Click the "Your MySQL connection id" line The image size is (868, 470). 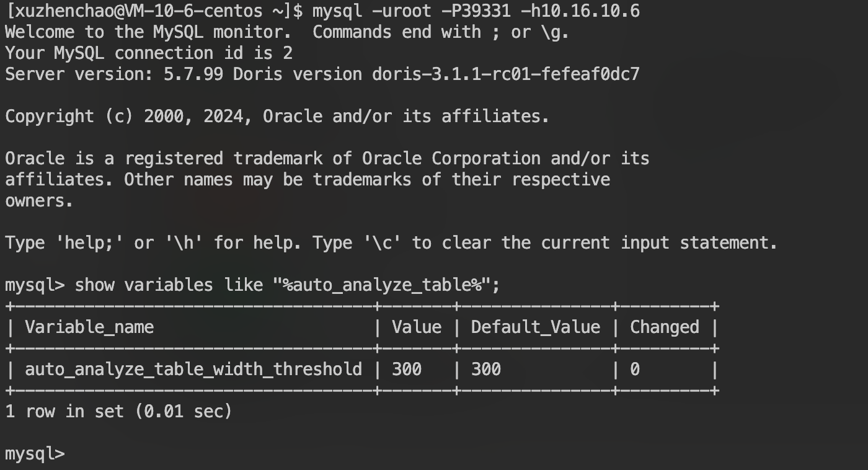pos(149,53)
